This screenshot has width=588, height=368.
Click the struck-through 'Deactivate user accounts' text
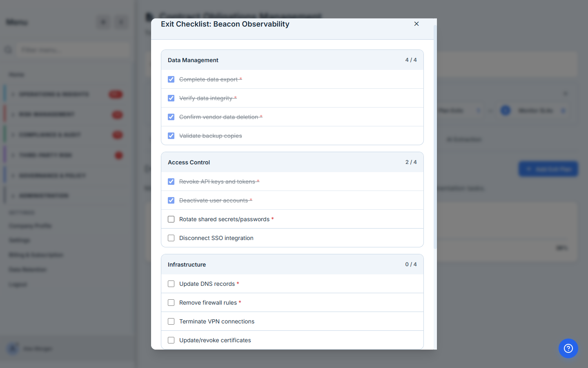(214, 200)
